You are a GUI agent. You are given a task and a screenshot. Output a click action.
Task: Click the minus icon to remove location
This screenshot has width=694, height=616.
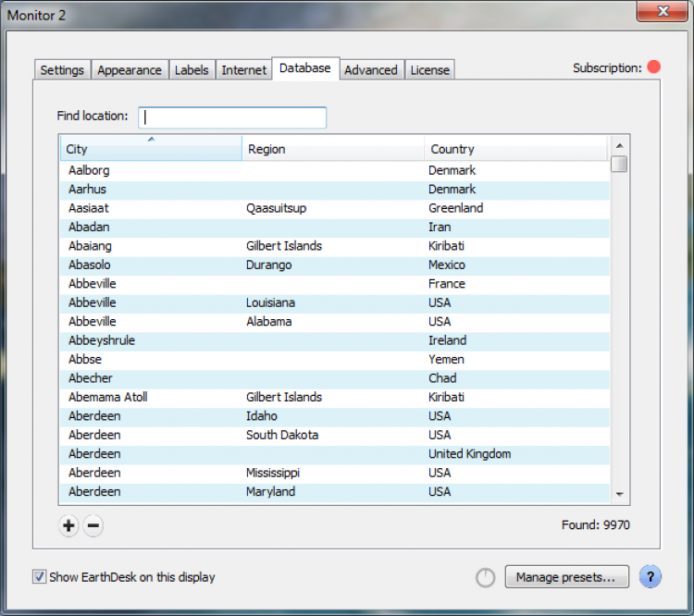point(93,525)
